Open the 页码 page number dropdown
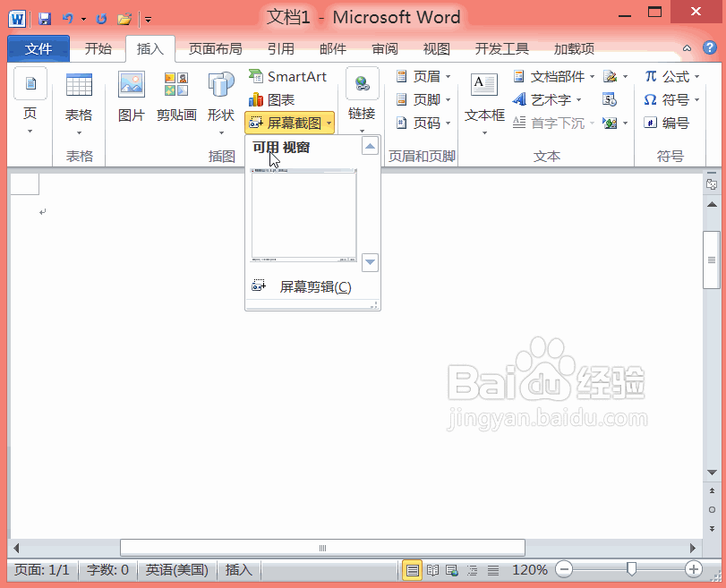The height and width of the screenshot is (588, 726). coord(423,123)
